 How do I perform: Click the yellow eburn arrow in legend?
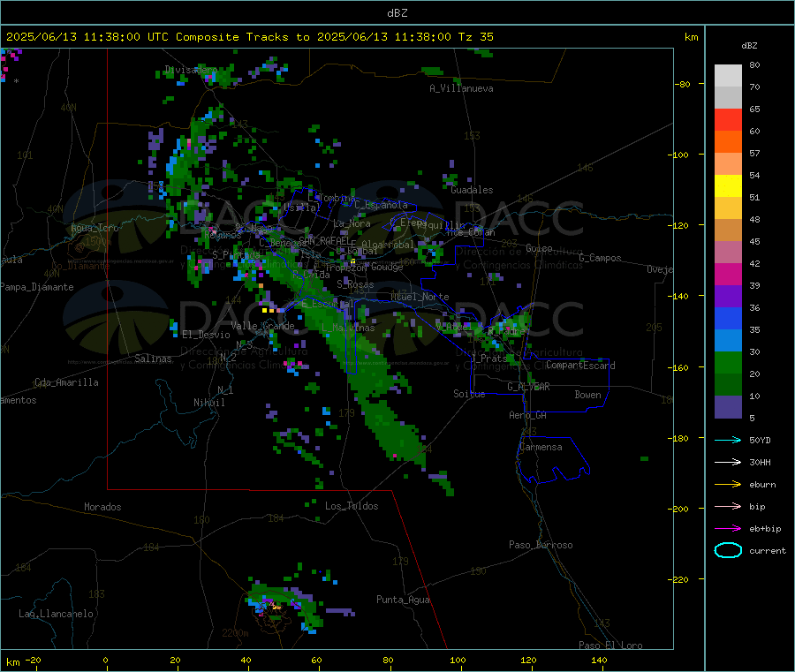[728, 485]
